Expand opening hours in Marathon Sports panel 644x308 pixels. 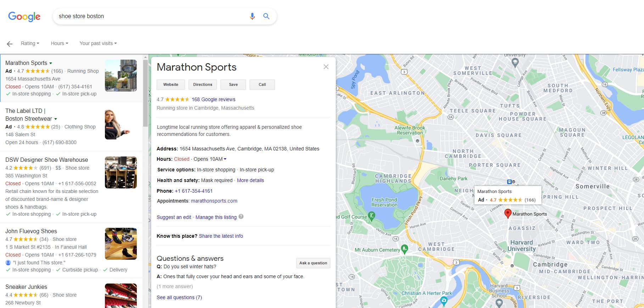[x=225, y=159]
